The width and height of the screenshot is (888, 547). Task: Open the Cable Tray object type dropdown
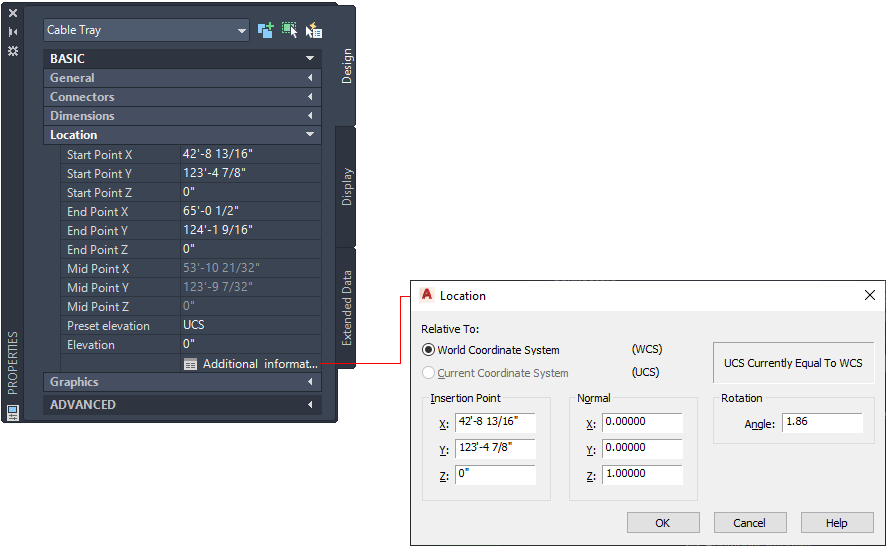point(146,30)
